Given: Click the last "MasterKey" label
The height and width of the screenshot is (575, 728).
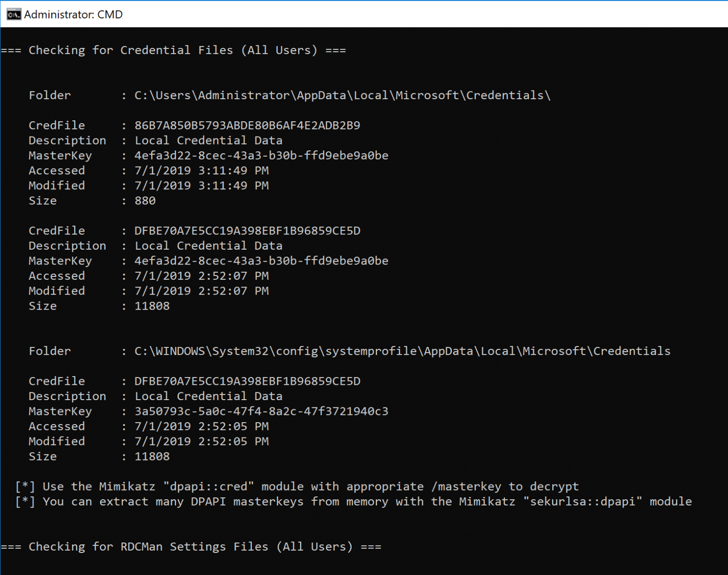Looking at the screenshot, I should [x=60, y=412].
